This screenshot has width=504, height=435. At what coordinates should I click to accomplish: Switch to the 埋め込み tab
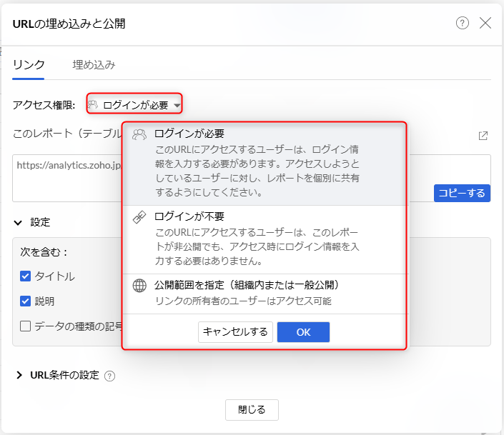(94, 65)
